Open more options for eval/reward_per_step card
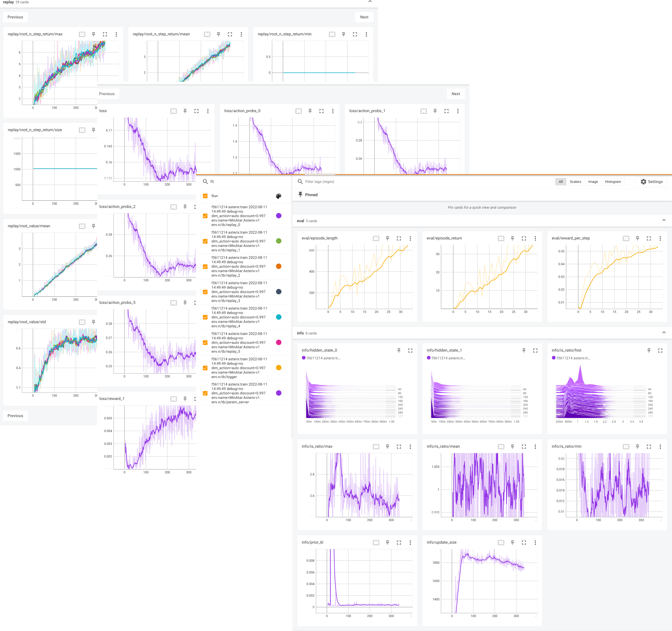 tap(660, 238)
